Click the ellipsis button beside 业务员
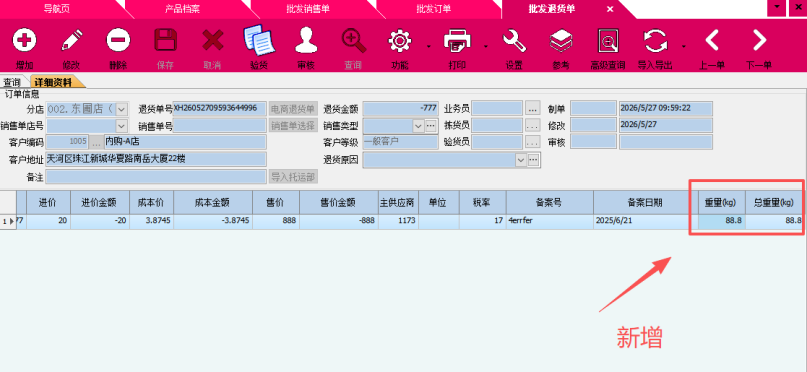Image resolution: width=807 pixels, height=372 pixels. (x=533, y=109)
